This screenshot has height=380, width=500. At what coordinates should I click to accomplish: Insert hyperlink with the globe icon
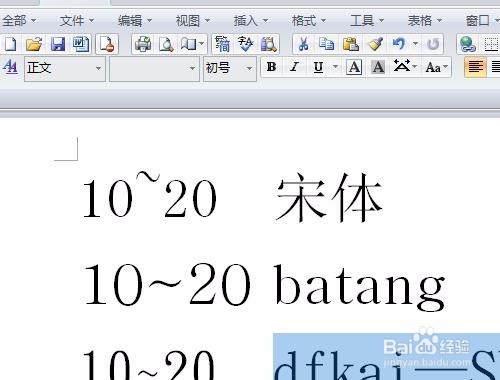[x=467, y=44]
